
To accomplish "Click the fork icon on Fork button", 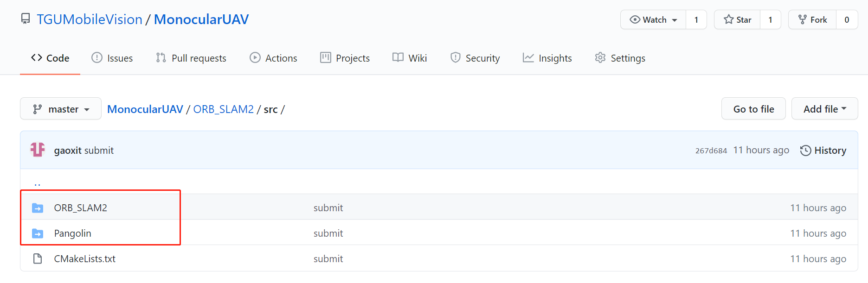I will [802, 19].
